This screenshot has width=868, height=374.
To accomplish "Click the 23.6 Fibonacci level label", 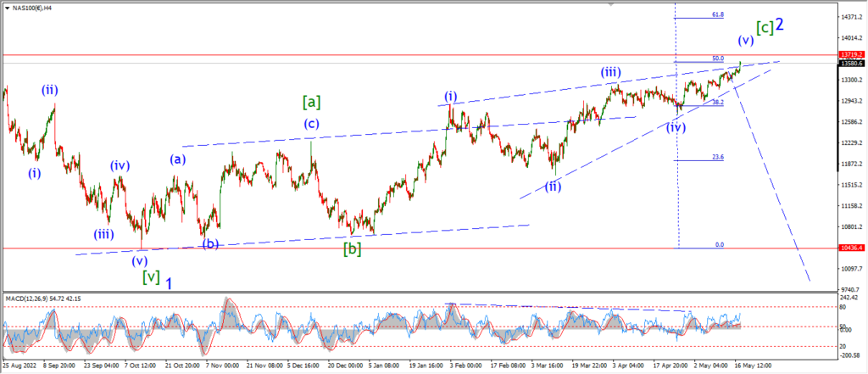I will pos(718,158).
